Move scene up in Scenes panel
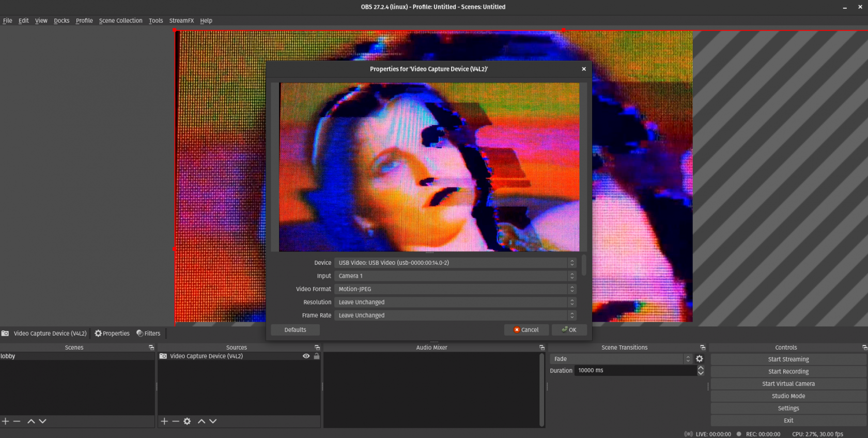 [31, 421]
